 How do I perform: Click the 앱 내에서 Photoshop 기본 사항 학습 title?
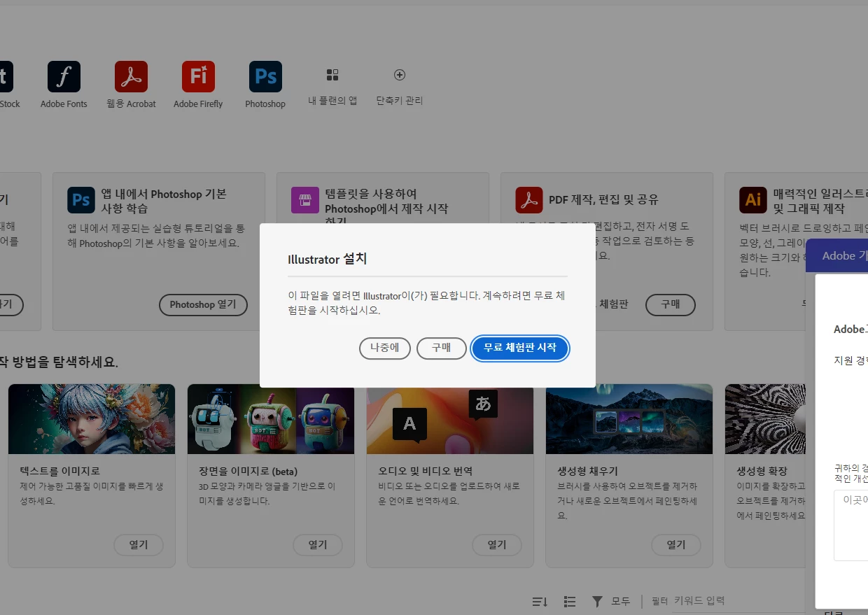coord(164,201)
